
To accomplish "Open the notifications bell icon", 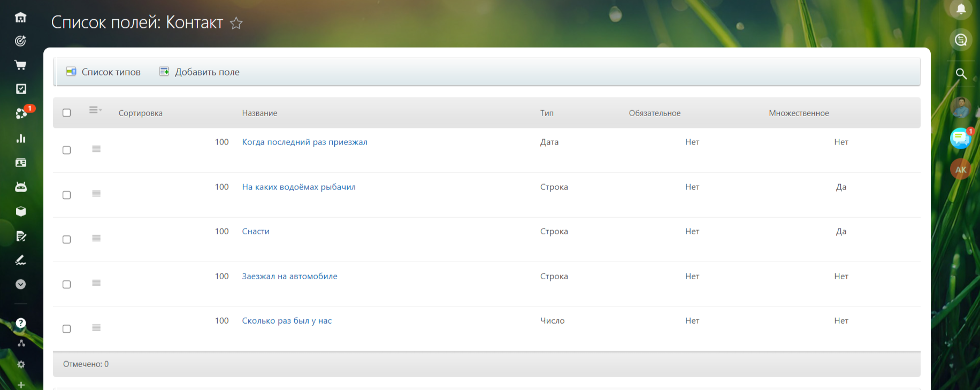I will point(961,9).
